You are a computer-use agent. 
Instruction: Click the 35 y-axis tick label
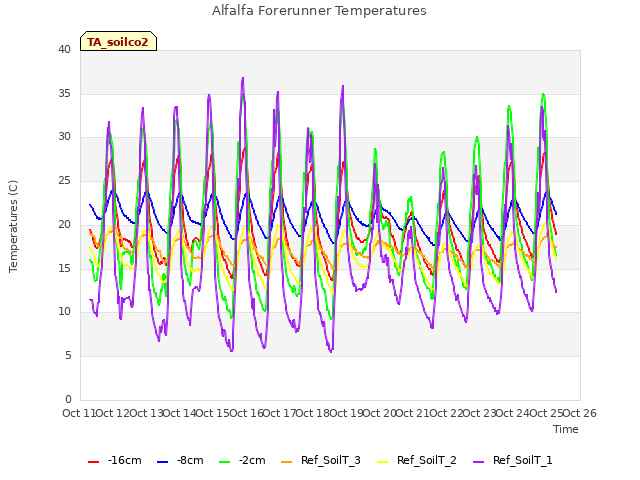(64, 93)
